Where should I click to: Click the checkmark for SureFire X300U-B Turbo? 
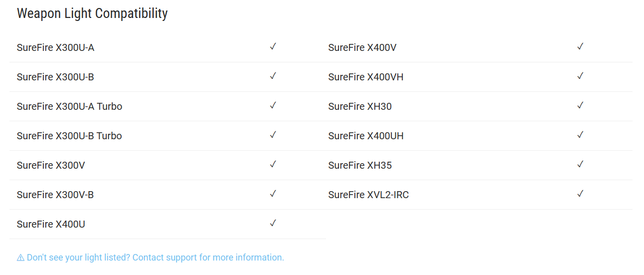(x=273, y=135)
